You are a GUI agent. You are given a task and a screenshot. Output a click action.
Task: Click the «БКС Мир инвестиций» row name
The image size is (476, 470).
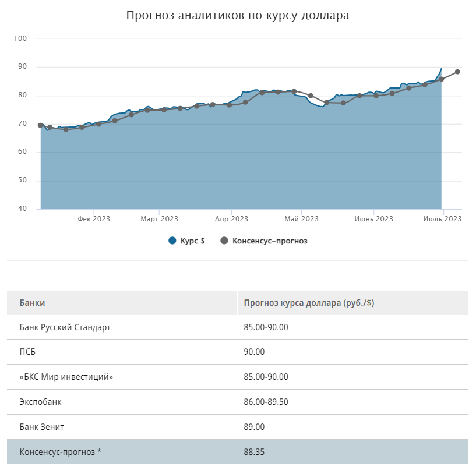(66, 377)
